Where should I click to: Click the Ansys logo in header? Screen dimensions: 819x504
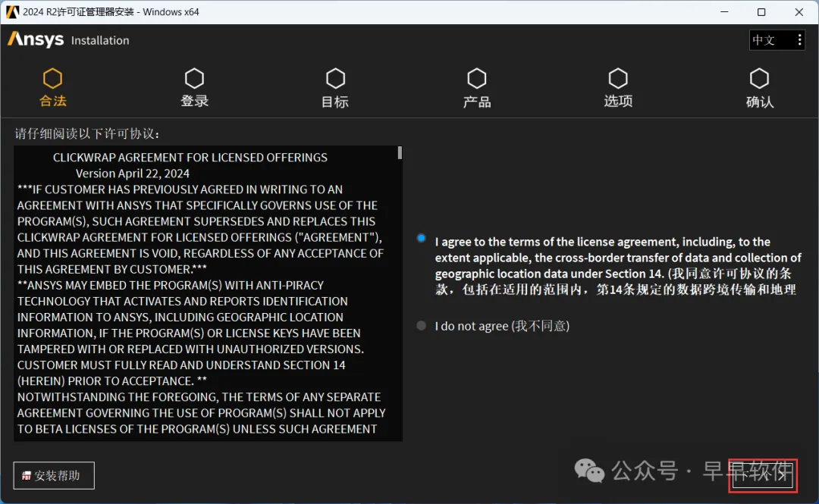click(x=36, y=39)
